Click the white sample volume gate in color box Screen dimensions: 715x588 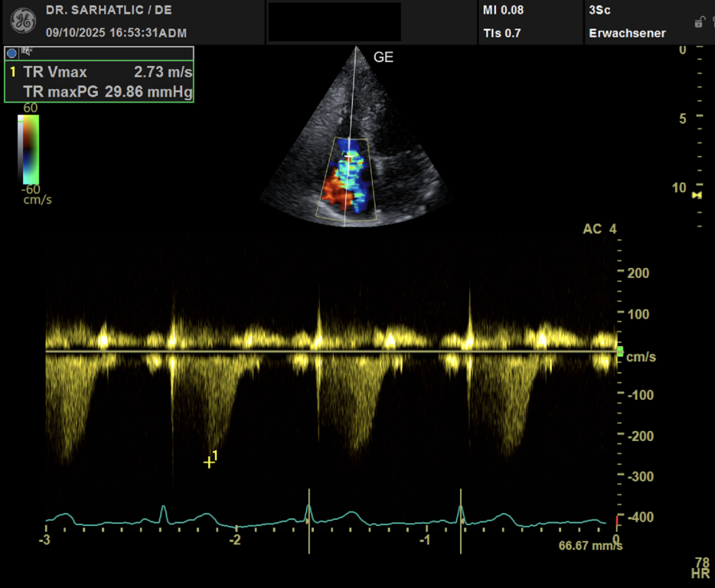coord(350,157)
